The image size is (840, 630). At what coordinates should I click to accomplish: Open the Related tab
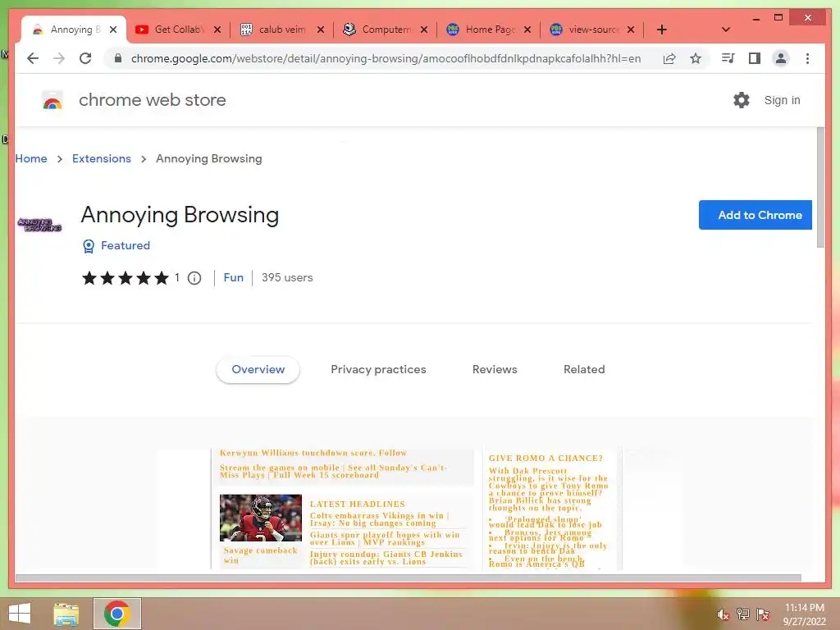584,370
